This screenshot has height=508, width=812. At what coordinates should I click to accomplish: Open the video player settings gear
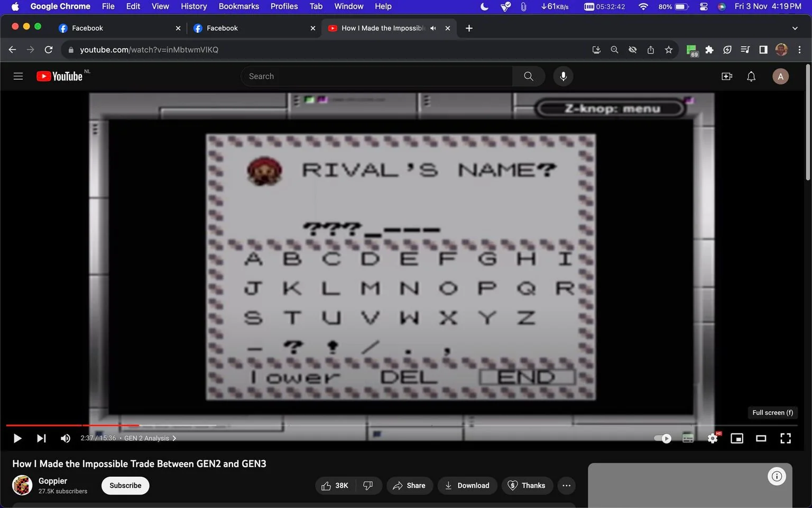click(713, 438)
